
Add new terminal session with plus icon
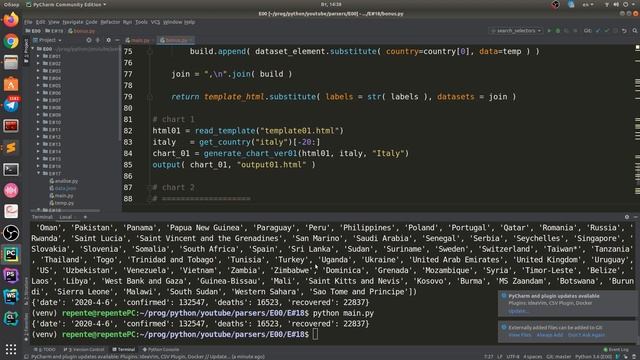[x=85, y=217]
